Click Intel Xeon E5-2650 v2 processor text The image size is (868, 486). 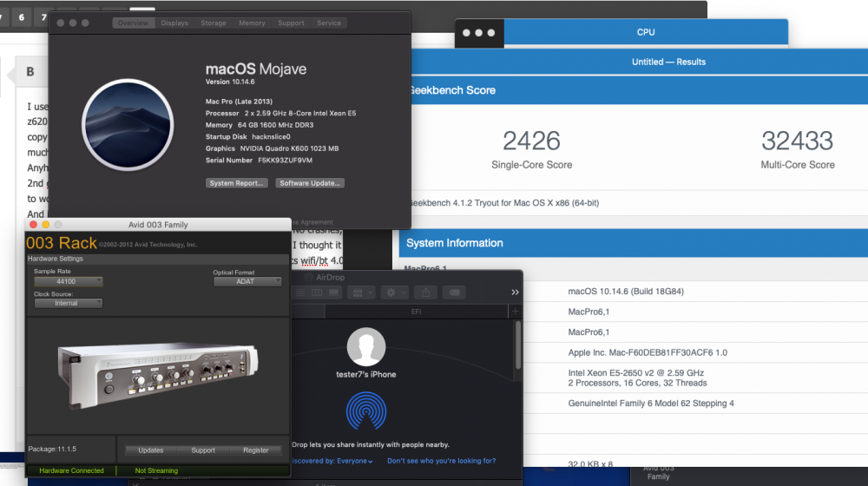pyautogui.click(x=636, y=373)
